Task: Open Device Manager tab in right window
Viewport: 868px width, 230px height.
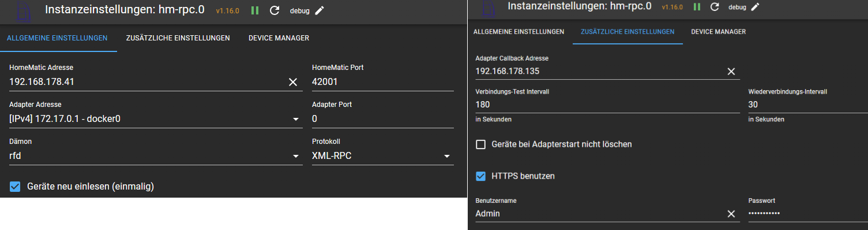Action: [x=719, y=32]
